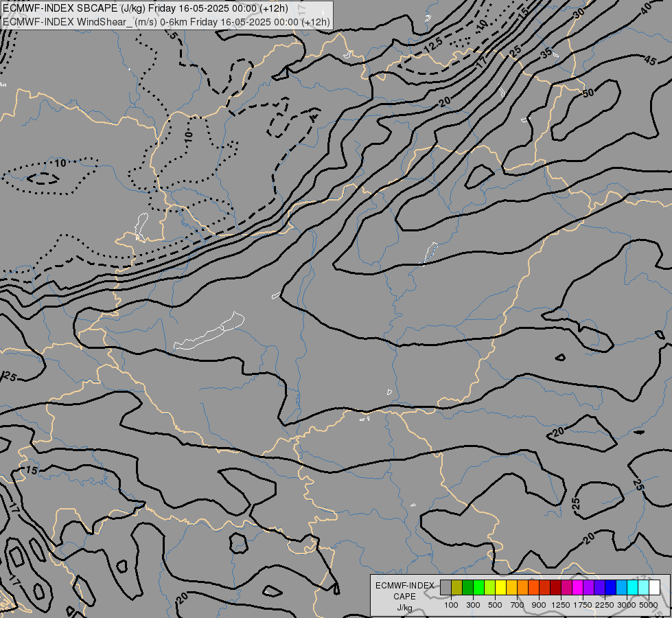
Task: Click the red-orange swatch before 900
Action: tap(533, 587)
